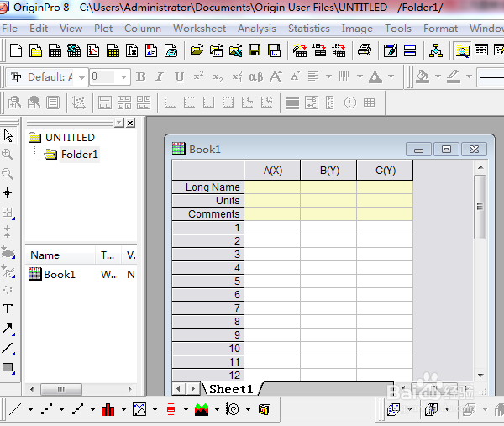
Task: Select the Screen Reader crosshair tool
Action: 7,193
